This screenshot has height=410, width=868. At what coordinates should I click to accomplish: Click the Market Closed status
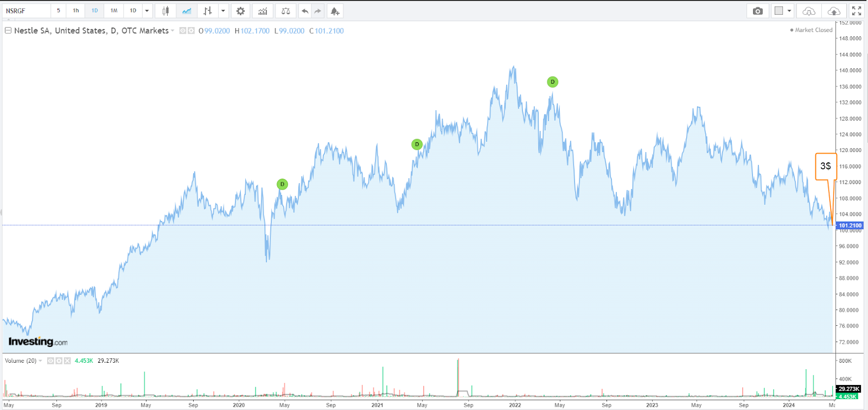(x=811, y=30)
